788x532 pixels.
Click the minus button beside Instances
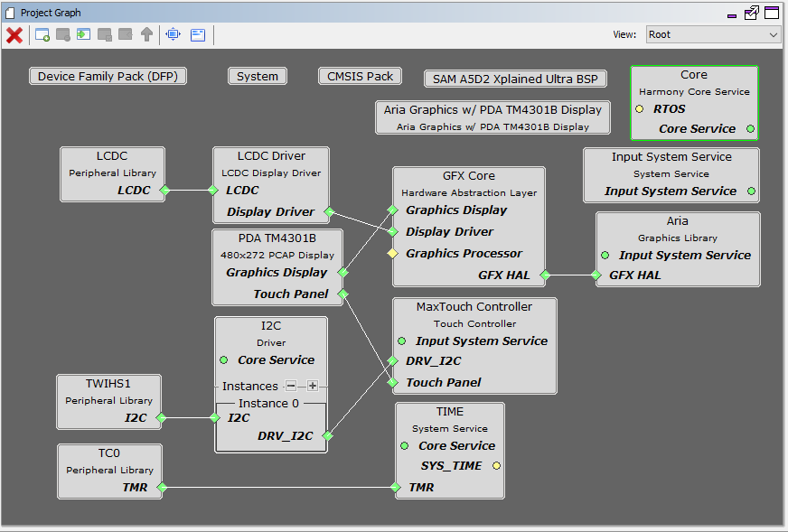point(291,386)
